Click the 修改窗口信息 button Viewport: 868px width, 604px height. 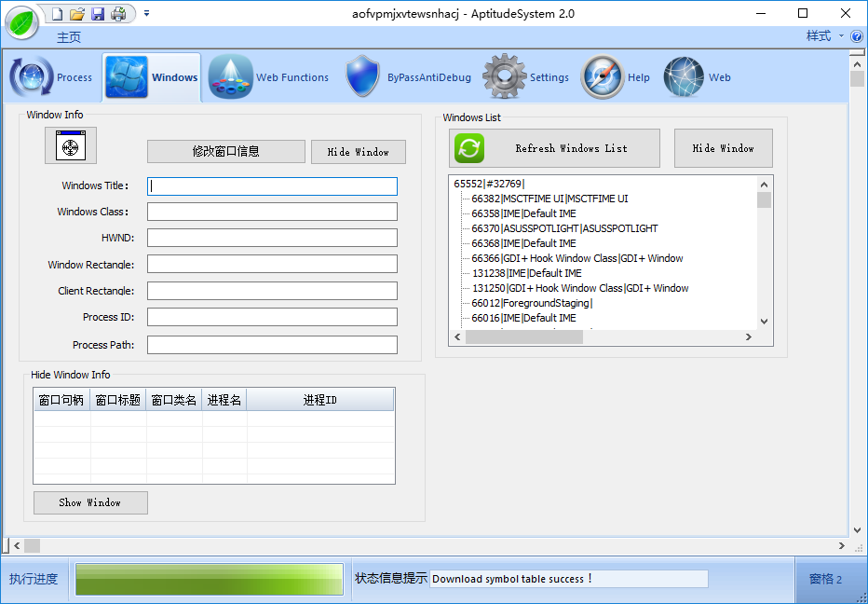[226, 151]
